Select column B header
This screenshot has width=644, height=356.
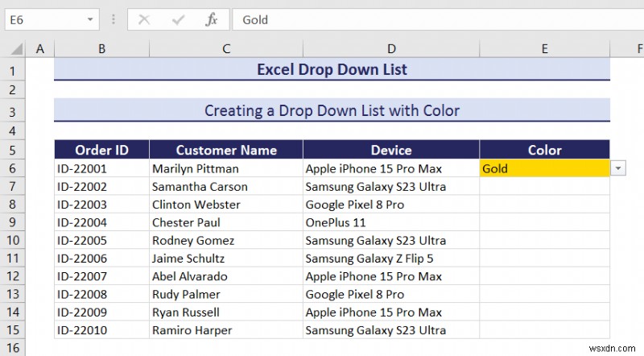click(x=102, y=49)
